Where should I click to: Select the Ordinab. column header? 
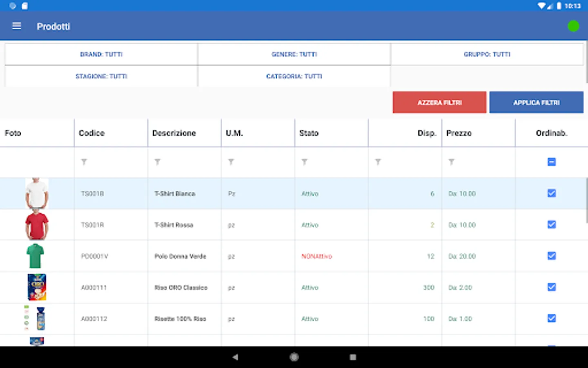[552, 133]
